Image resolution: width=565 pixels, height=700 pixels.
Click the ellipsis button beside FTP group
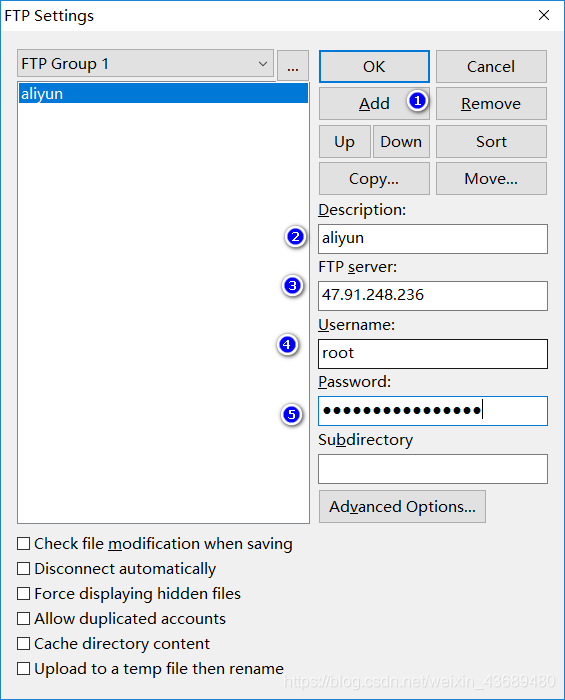pyautogui.click(x=293, y=65)
